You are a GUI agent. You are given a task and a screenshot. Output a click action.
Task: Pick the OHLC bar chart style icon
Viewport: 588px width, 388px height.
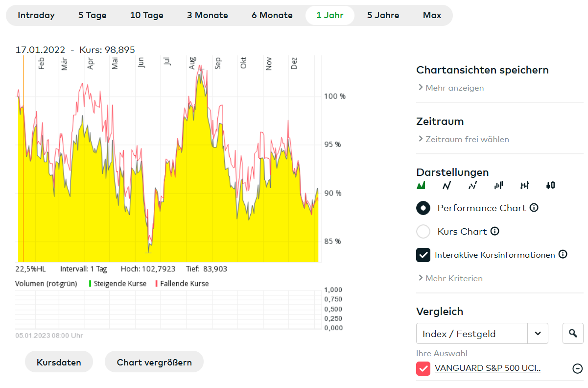click(x=525, y=185)
